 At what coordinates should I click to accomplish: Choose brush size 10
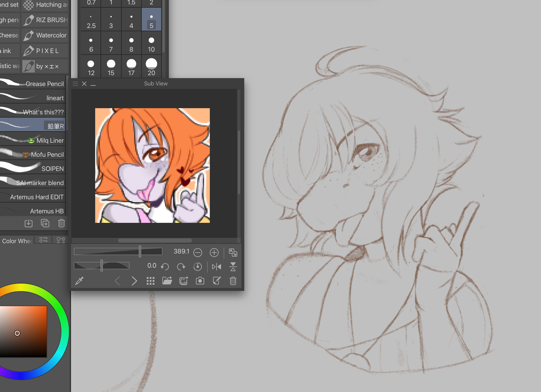pyautogui.click(x=151, y=44)
